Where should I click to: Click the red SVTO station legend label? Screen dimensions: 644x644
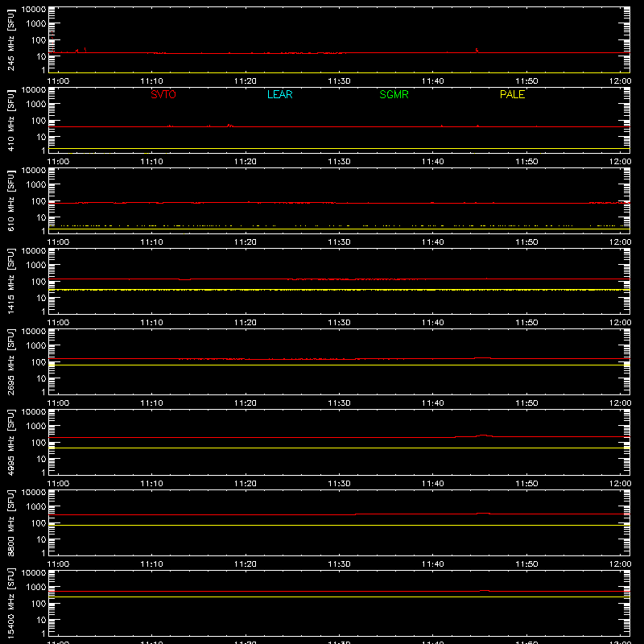click(163, 94)
